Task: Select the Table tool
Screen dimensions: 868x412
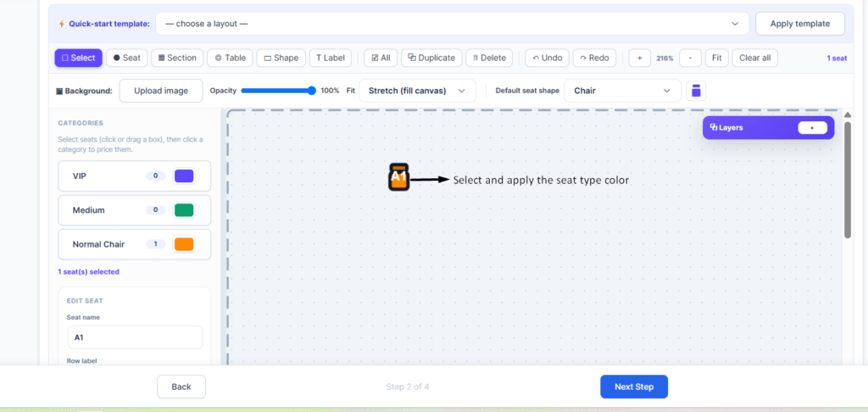Action: [x=230, y=58]
